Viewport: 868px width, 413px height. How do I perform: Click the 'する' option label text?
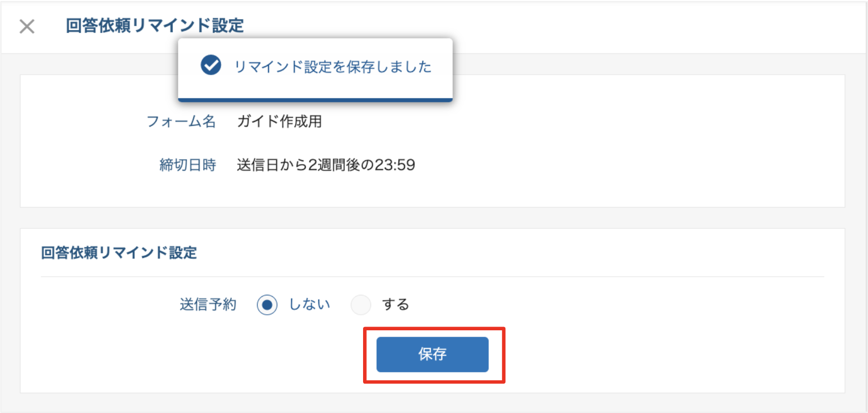[x=395, y=305]
